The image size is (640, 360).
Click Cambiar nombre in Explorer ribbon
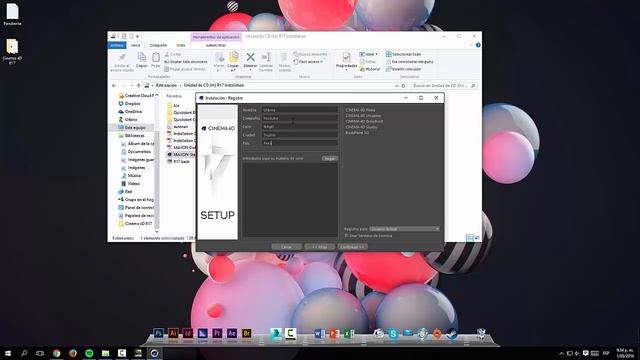[266, 62]
